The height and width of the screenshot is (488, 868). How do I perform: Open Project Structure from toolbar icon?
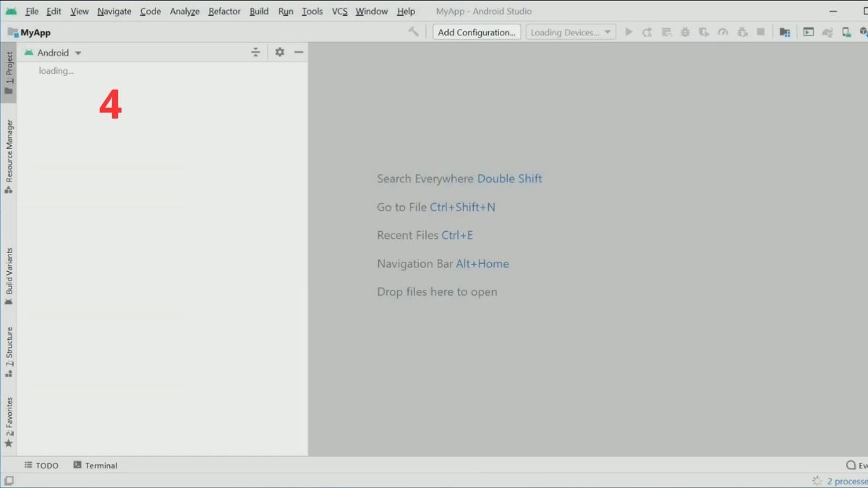click(785, 32)
